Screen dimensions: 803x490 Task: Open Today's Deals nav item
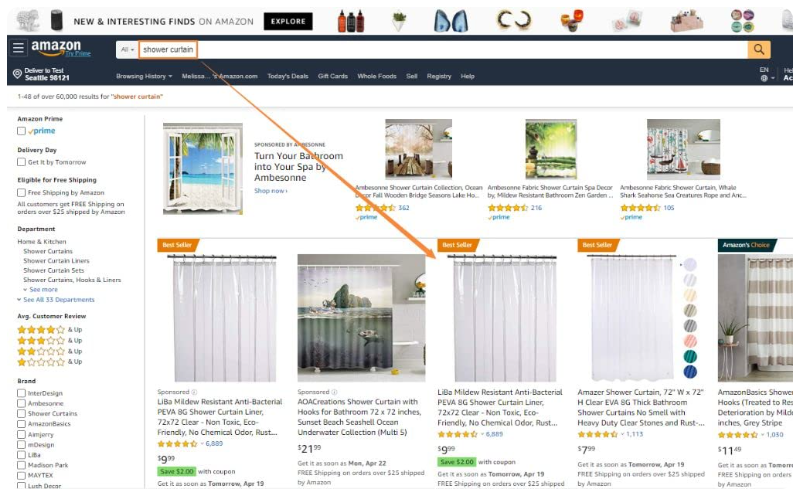288,76
